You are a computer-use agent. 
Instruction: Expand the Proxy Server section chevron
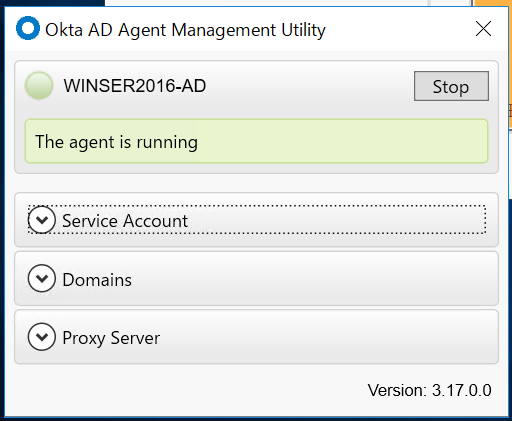point(42,337)
